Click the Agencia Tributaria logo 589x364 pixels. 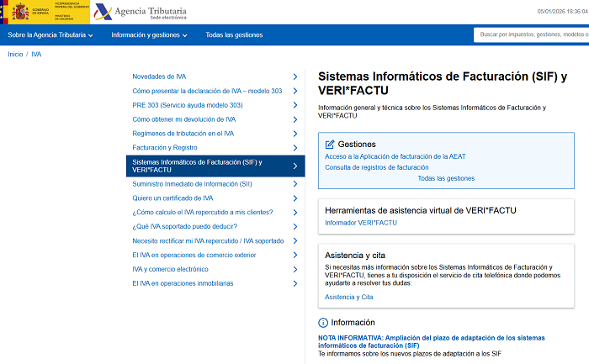pyautogui.click(x=141, y=12)
